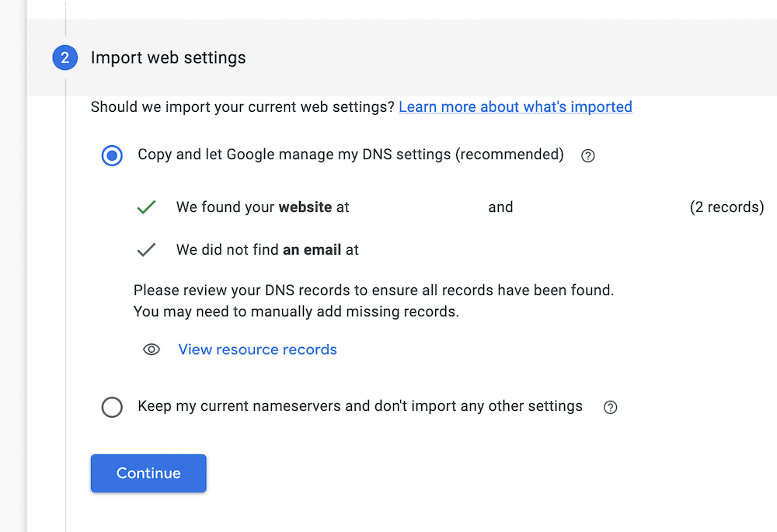Select the radio button for copying DNS settings to Google

(112, 155)
